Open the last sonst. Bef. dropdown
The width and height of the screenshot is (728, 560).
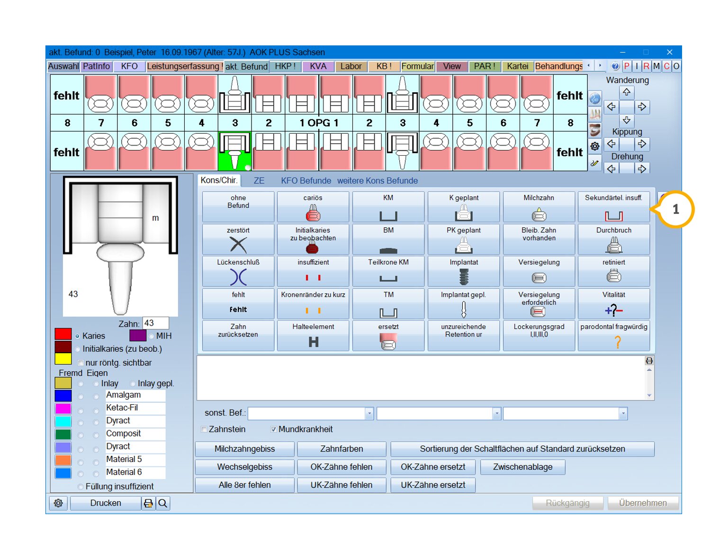click(x=623, y=413)
